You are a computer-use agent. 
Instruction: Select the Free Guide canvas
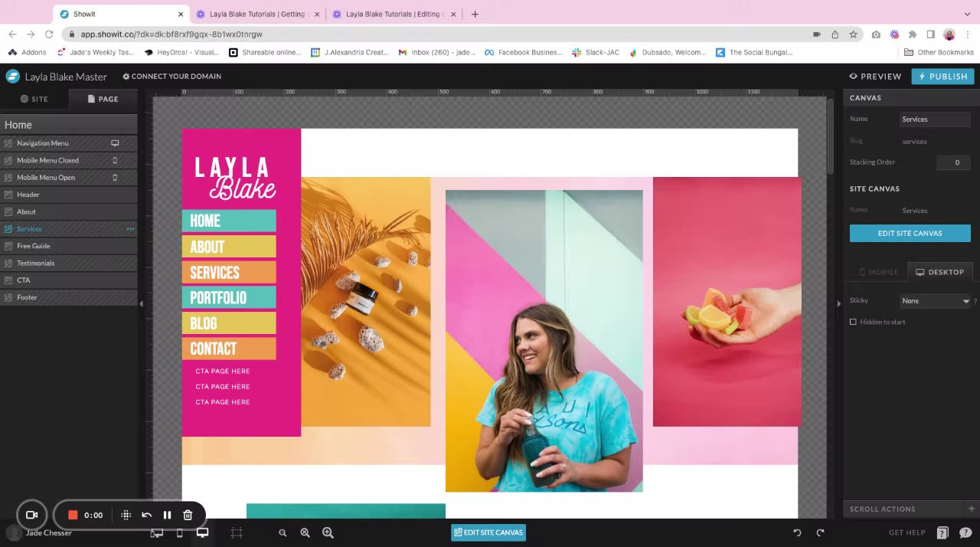pyautogui.click(x=69, y=246)
